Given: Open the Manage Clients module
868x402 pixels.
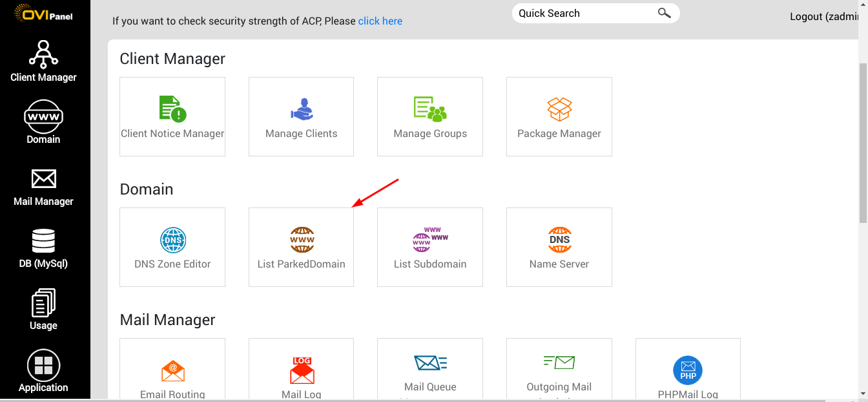Looking at the screenshot, I should [301, 117].
